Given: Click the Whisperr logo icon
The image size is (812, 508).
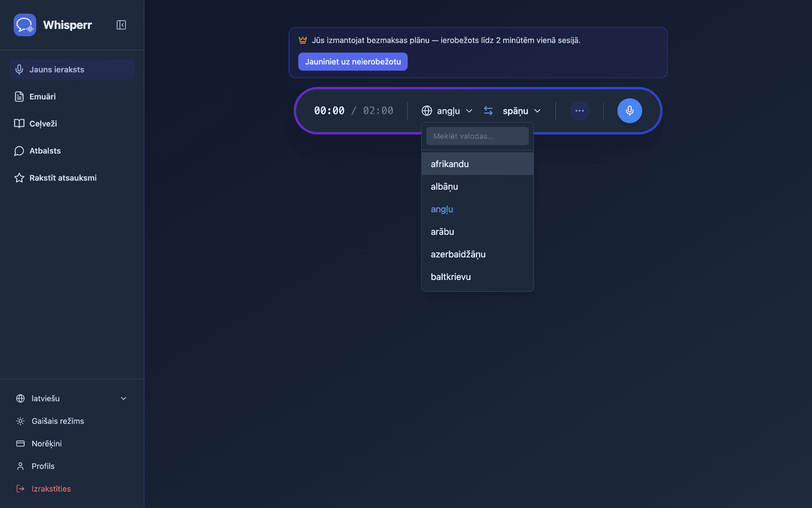Looking at the screenshot, I should tap(25, 25).
